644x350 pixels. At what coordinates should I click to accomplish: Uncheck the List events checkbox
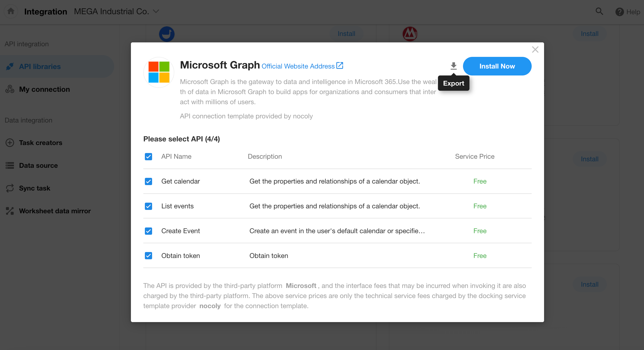click(148, 206)
